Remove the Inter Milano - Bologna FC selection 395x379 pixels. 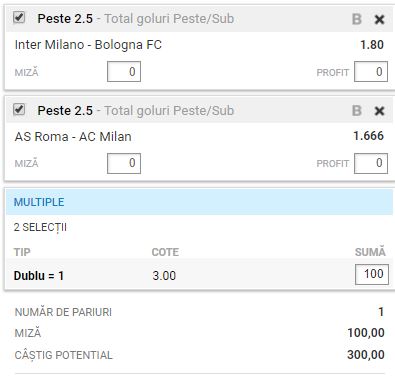coord(379,19)
